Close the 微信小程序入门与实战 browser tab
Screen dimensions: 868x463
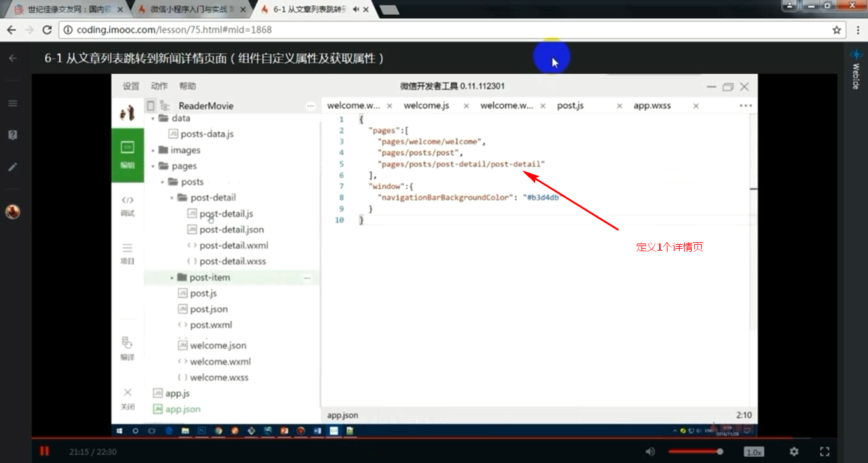[x=244, y=10]
